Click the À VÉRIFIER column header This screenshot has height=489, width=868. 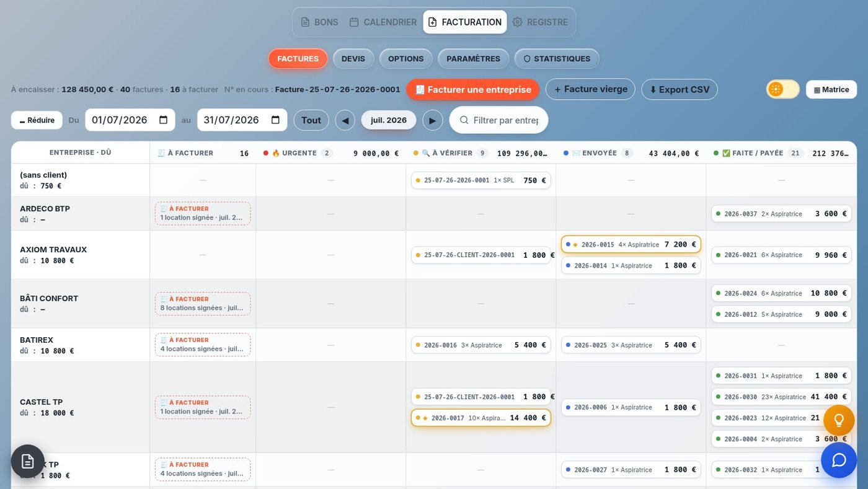tap(480, 153)
